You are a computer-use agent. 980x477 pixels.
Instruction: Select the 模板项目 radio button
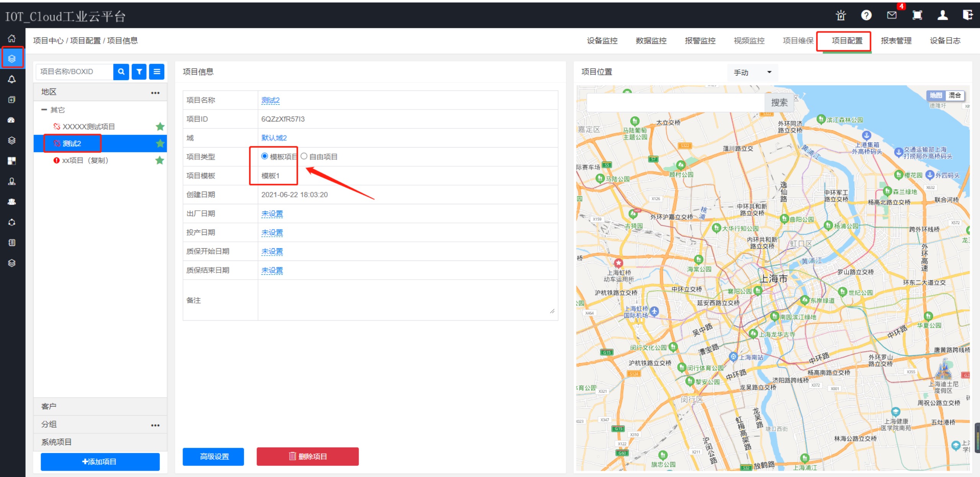(265, 156)
